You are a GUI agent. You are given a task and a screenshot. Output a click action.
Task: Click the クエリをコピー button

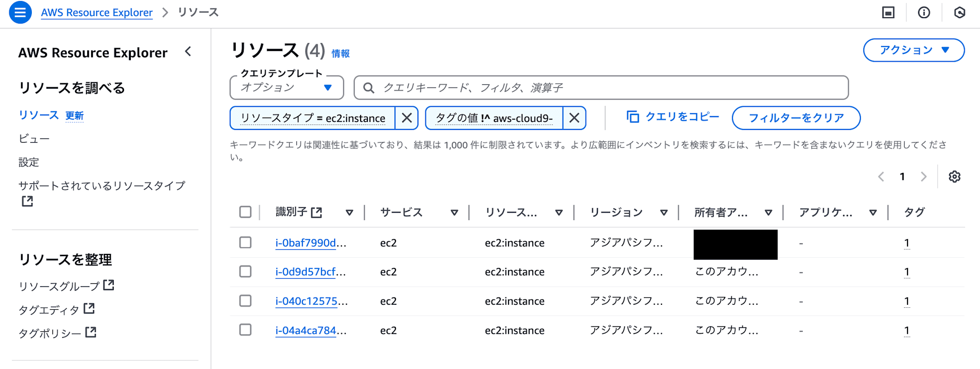(x=673, y=117)
